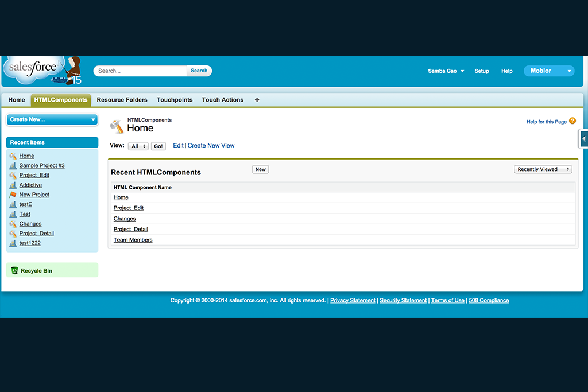The width and height of the screenshot is (588, 392).
Task: Open the View All dropdown selector
Action: (138, 146)
